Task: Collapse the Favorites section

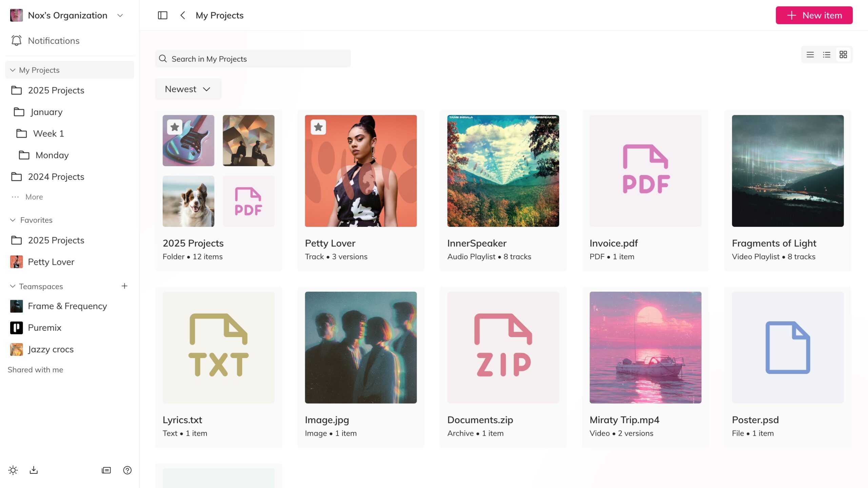Action: 13,220
